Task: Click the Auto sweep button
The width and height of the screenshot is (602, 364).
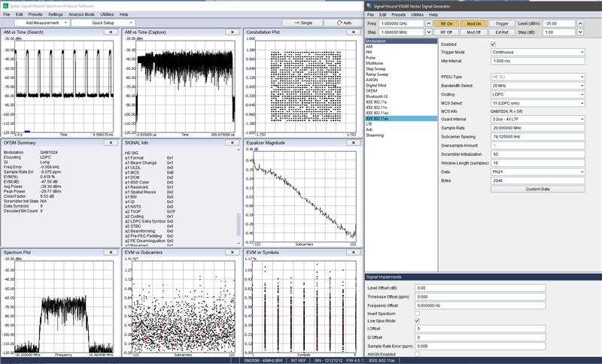Action: click(344, 23)
